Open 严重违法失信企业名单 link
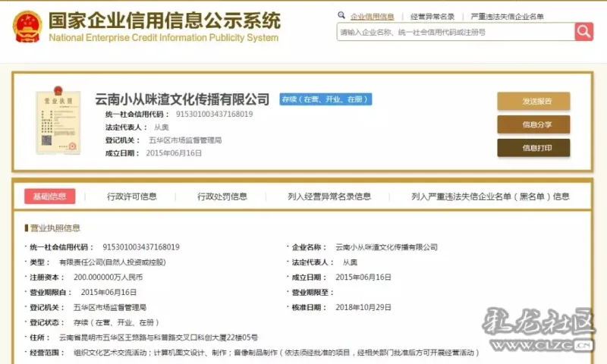The width and height of the screenshot is (607, 364). 507,17
